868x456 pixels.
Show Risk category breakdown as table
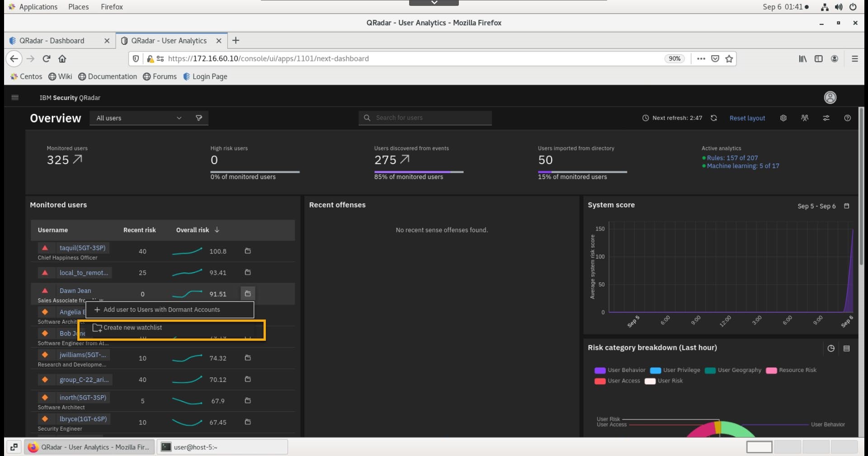[847, 348]
